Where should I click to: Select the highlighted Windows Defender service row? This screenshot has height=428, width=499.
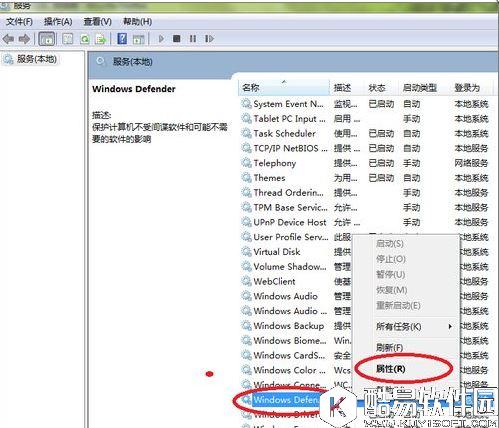pos(287,399)
